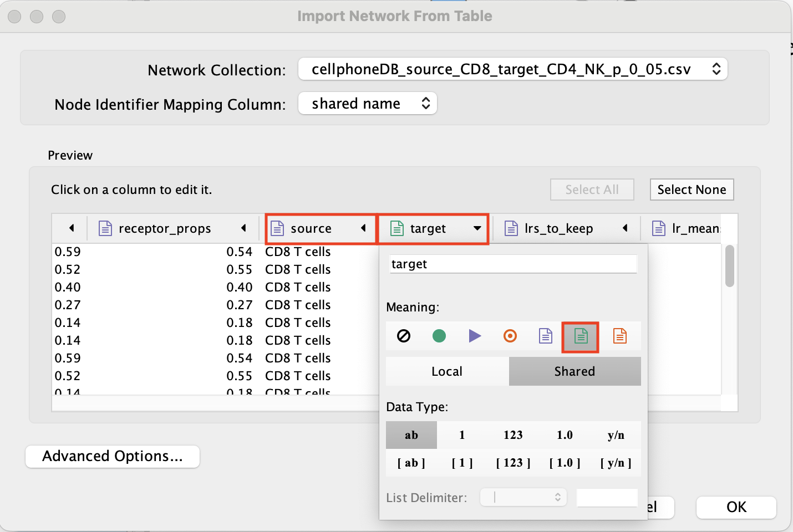Viewport: 793px width, 532px height.
Task: Click the target column name text field
Action: click(x=513, y=264)
